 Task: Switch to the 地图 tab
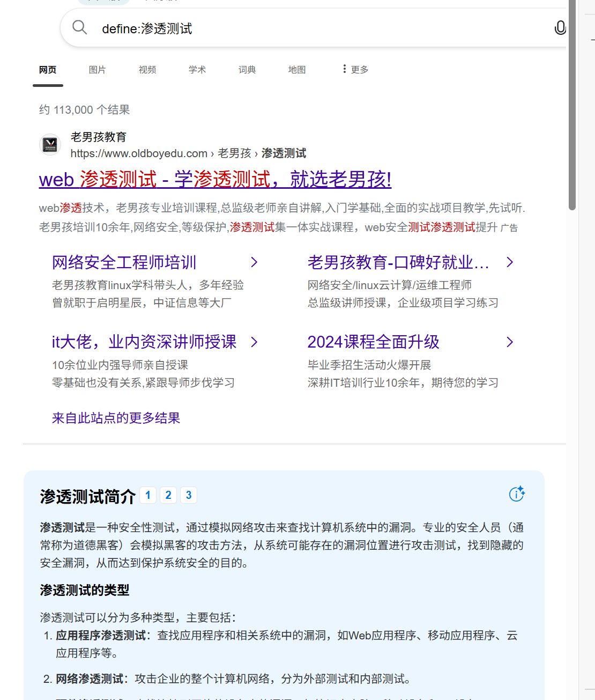297,70
